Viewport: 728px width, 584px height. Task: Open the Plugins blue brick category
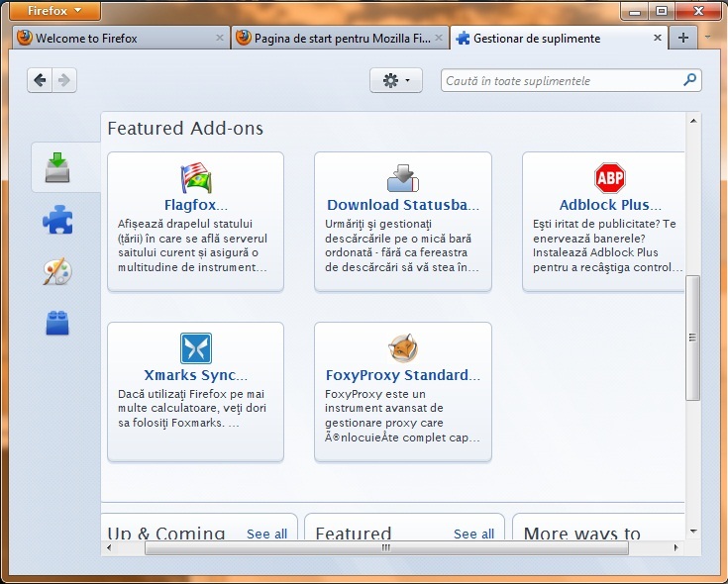pos(57,323)
